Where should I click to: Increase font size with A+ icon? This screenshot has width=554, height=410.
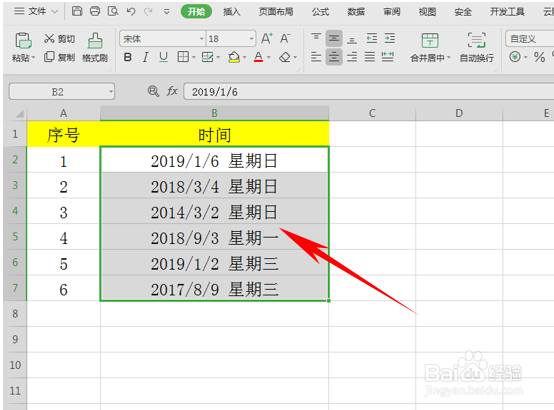coord(267,38)
